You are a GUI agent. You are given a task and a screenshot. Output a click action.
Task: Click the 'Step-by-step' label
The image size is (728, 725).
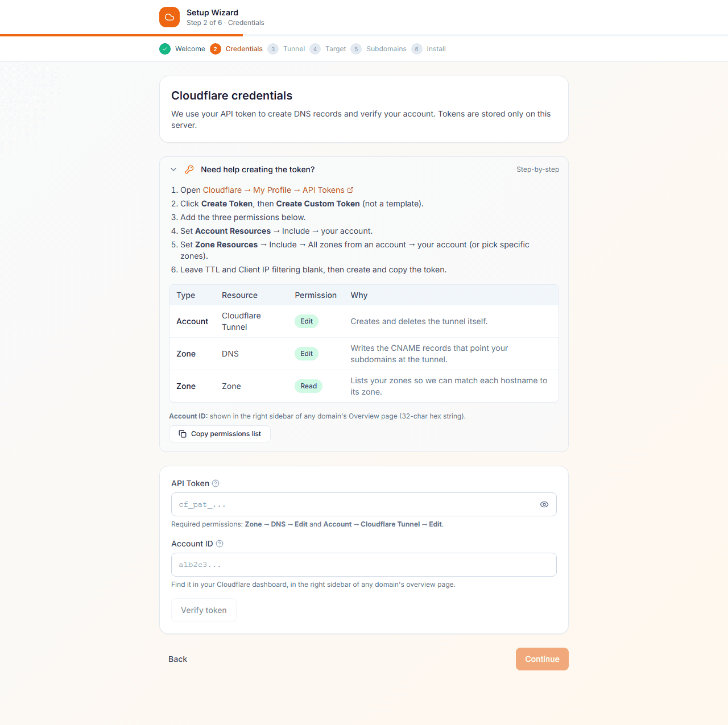[537, 169]
